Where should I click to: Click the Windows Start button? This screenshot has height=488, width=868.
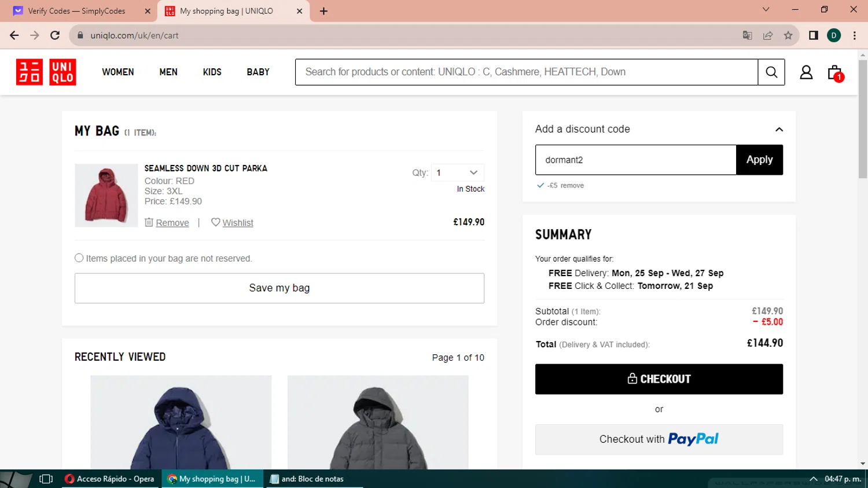pos(15,479)
